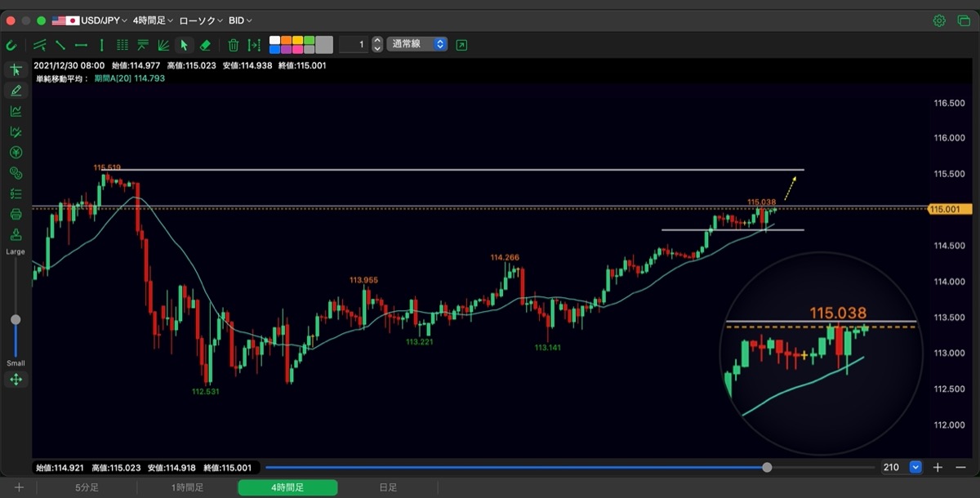Select the parallel channel line tool

pos(40,45)
